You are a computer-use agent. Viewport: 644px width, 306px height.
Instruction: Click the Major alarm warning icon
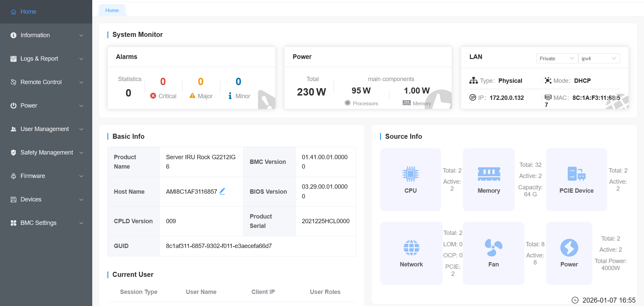click(x=193, y=96)
